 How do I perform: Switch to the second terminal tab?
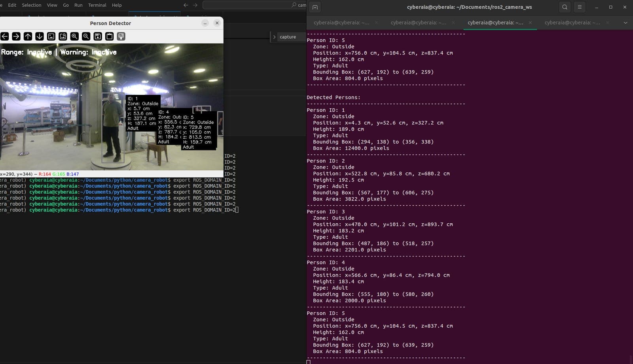tap(418, 23)
